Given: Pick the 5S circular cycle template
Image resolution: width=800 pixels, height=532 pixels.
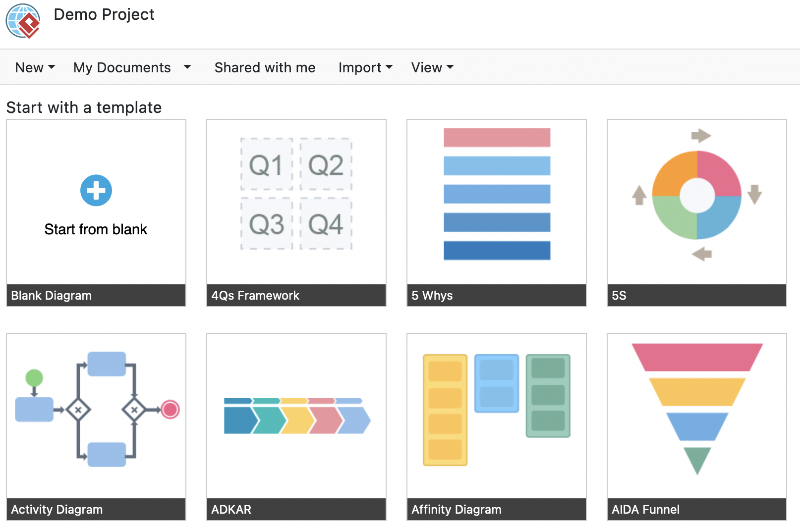Looking at the screenshot, I should [697, 195].
